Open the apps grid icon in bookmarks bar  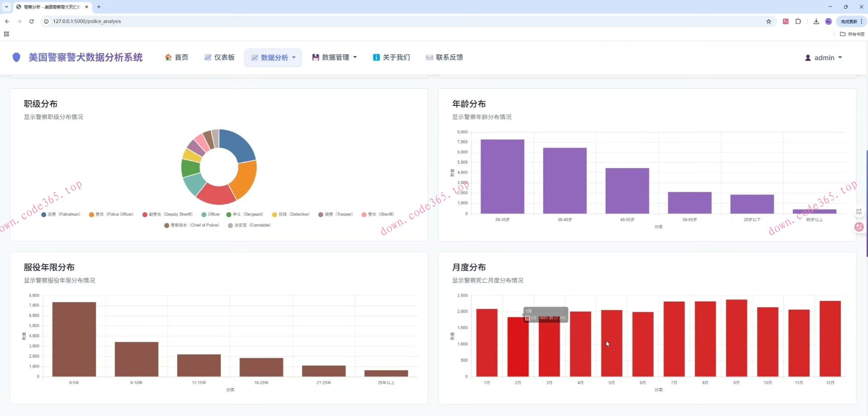[6, 34]
